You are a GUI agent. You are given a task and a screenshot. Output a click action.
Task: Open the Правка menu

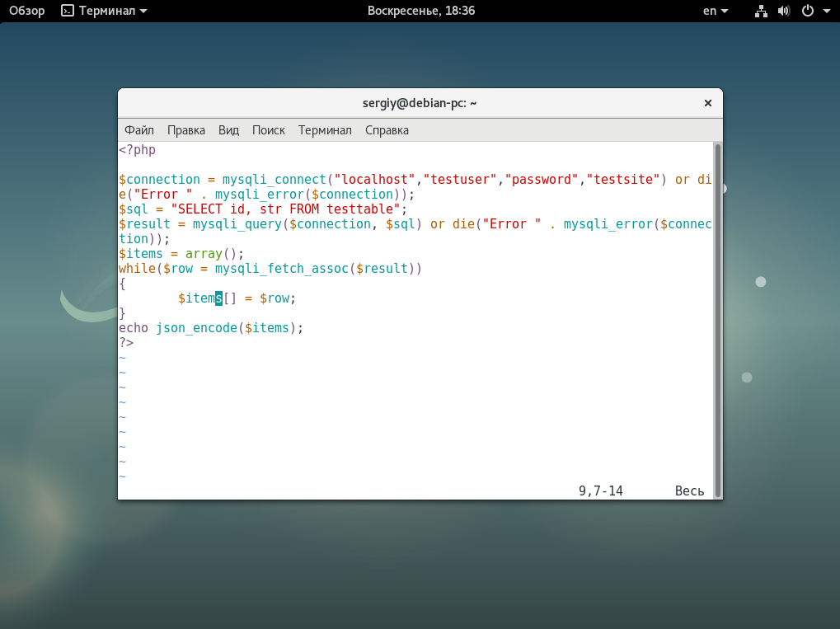[186, 130]
